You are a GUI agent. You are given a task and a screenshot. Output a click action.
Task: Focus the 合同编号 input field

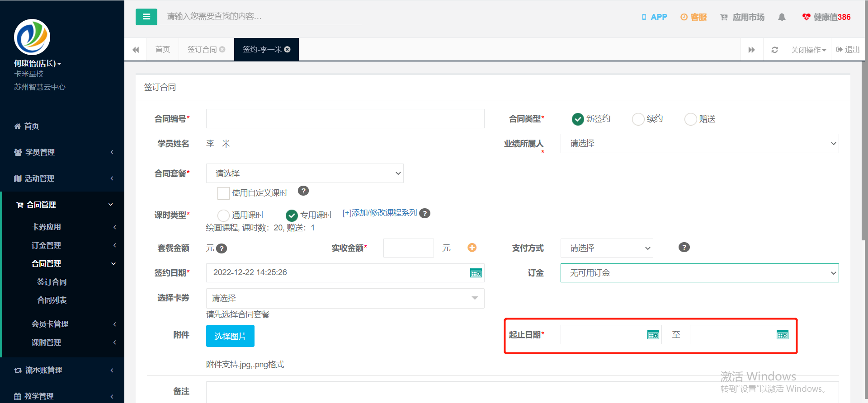point(345,118)
